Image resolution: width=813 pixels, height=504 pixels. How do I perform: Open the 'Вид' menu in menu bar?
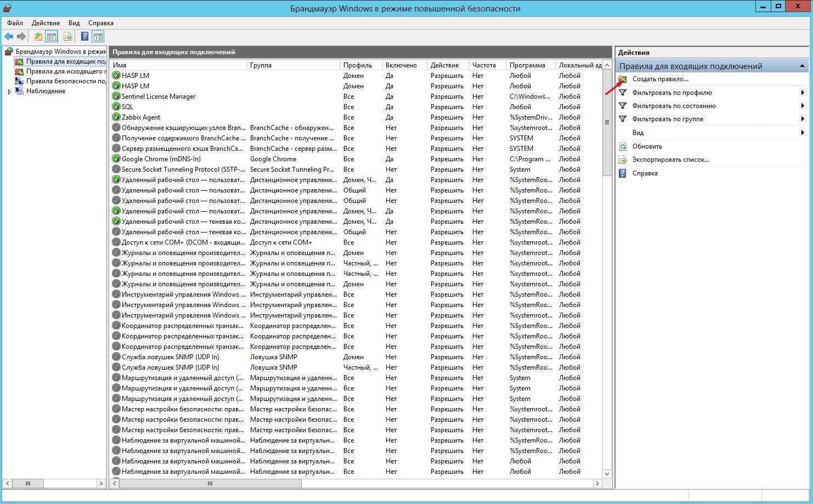(x=74, y=23)
